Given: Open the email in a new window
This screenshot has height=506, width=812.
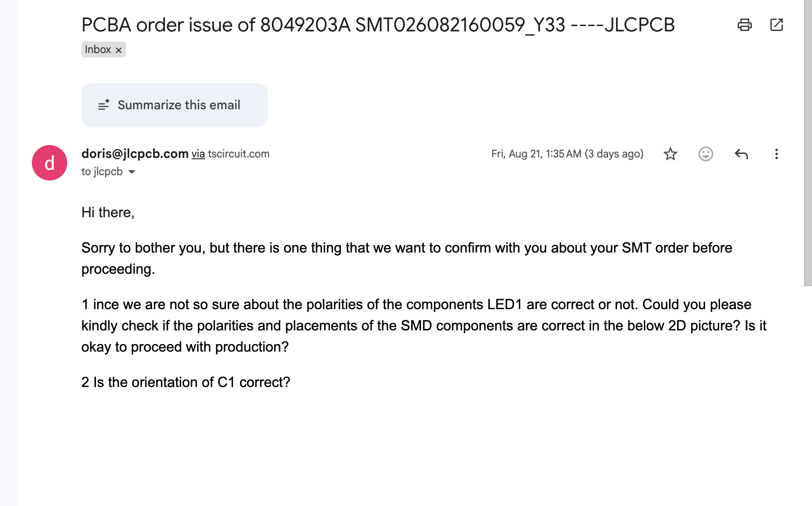Looking at the screenshot, I should [777, 25].
